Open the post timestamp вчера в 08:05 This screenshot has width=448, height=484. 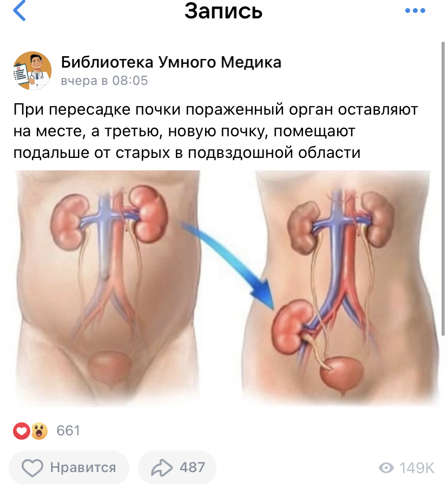[x=104, y=81]
